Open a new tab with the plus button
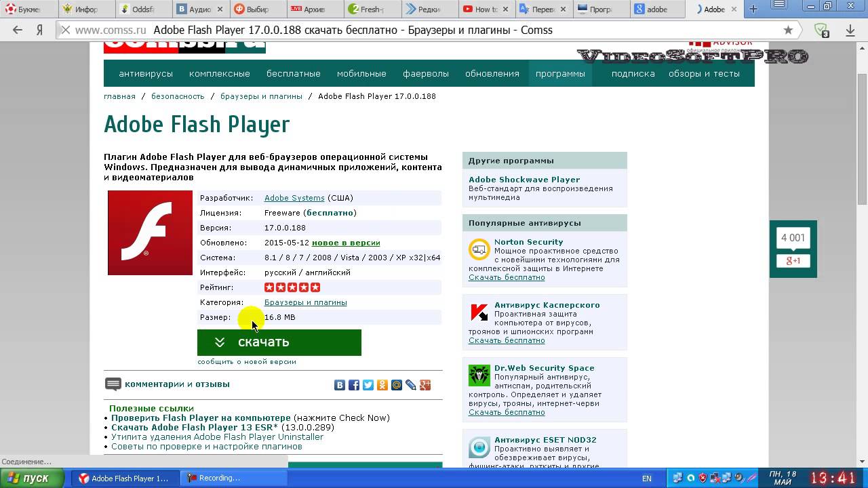Screen dimensions: 868x488 [x=753, y=9]
